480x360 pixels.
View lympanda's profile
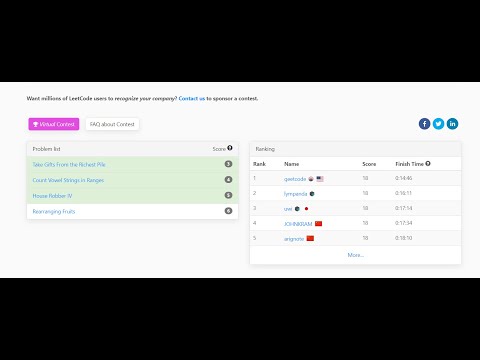295,194
